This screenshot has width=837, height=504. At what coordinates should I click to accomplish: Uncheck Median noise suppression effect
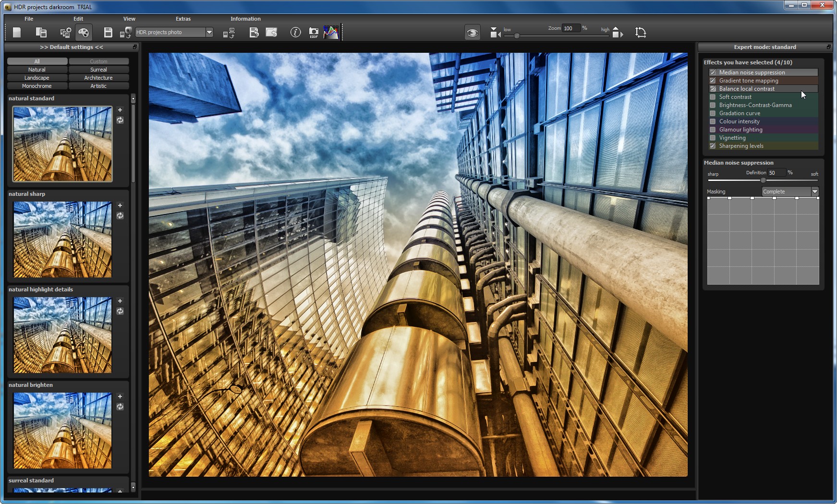tap(713, 72)
